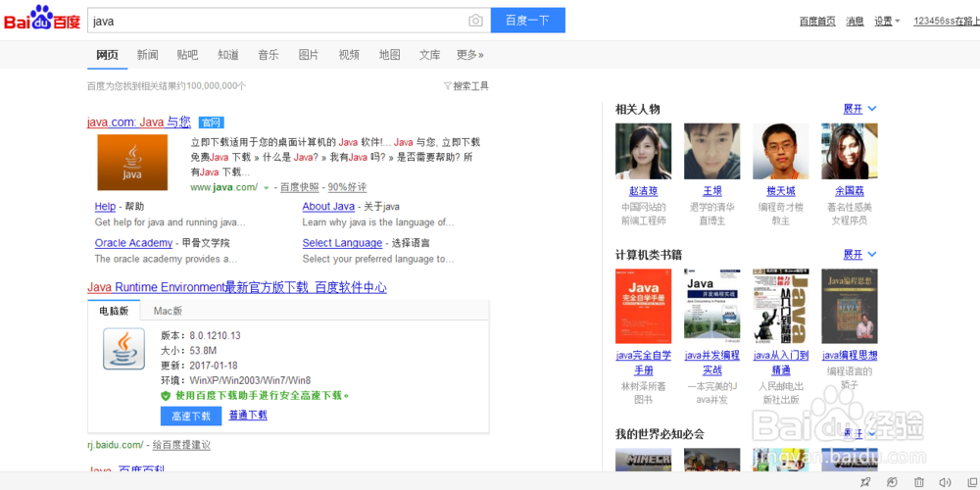Click the java编程思想 book cover

point(850,306)
